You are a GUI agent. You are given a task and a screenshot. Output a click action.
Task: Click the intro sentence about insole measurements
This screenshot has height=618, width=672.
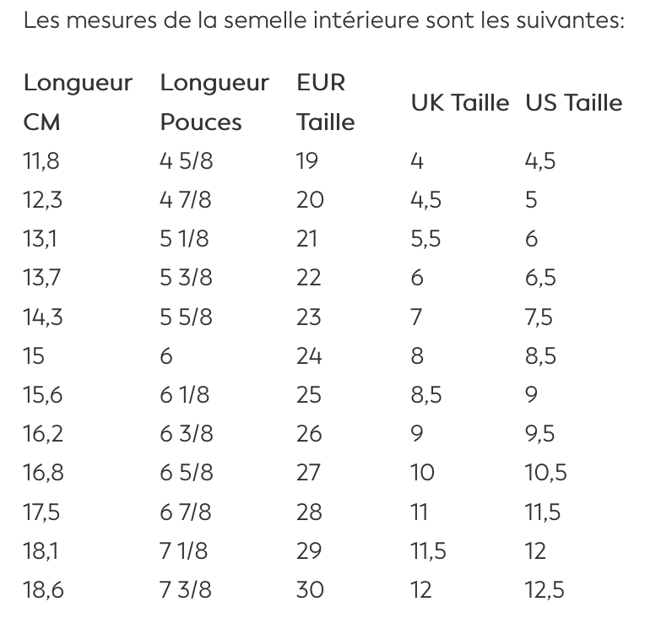(x=323, y=19)
